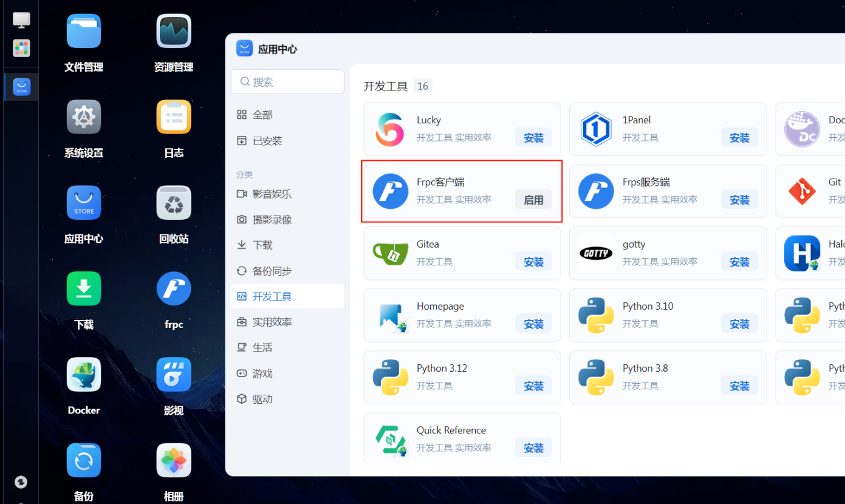Open the 资源管理 desktop icon

(x=174, y=31)
